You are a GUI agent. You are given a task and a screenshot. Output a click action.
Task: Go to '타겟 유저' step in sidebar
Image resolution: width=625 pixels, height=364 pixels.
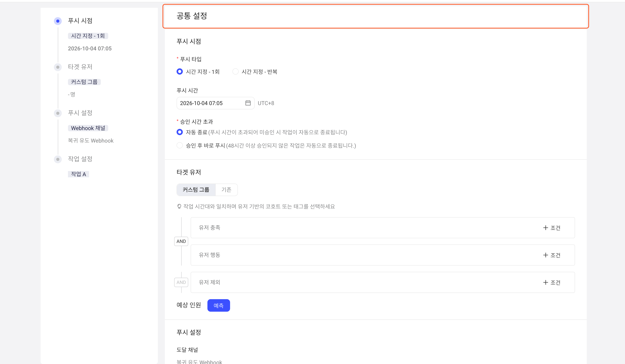click(80, 67)
